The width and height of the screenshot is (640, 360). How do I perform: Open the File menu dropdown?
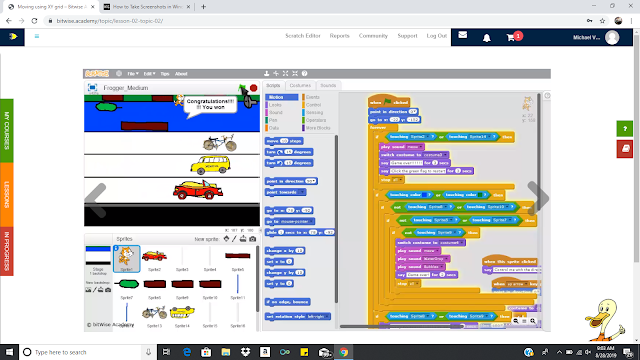[x=133, y=74]
